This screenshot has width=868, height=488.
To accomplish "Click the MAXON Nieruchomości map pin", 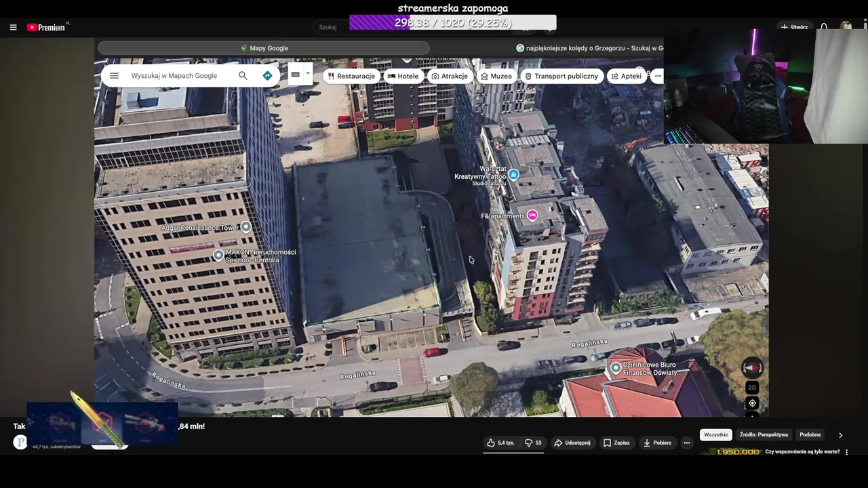I will coord(218,256).
